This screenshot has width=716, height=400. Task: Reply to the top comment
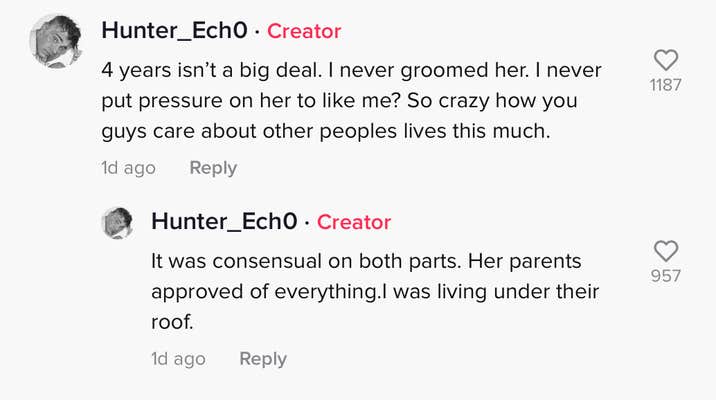tap(213, 168)
